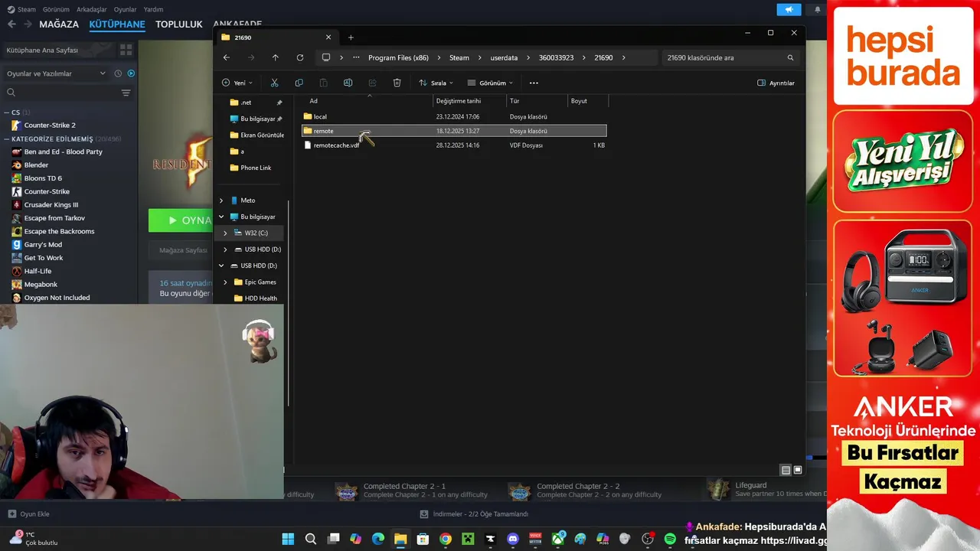Go back in Steam navigation
The image size is (980, 551).
[x=11, y=24]
